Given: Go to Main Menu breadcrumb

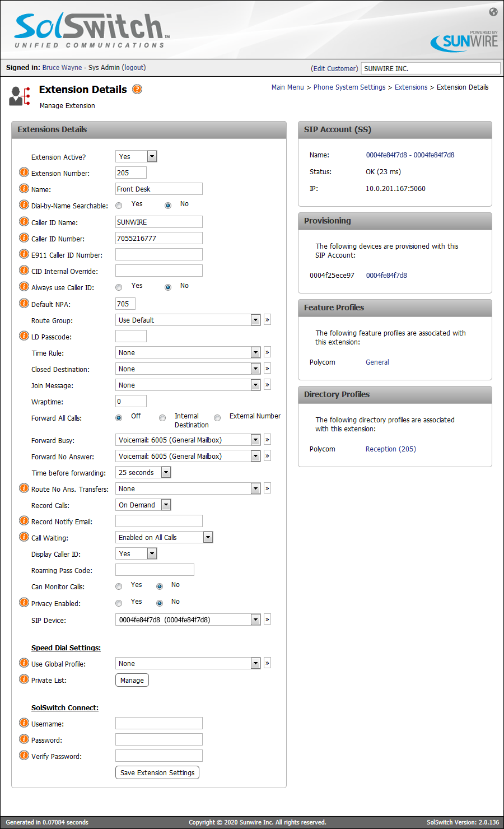Looking at the screenshot, I should click(x=288, y=87).
